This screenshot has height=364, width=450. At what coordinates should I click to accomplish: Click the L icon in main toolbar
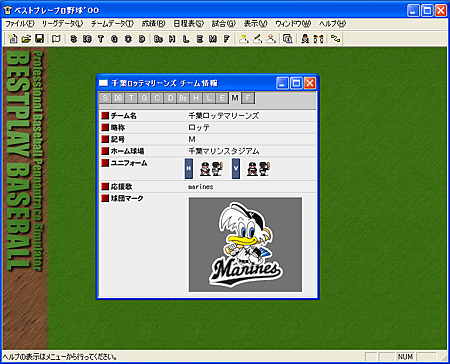(x=186, y=39)
